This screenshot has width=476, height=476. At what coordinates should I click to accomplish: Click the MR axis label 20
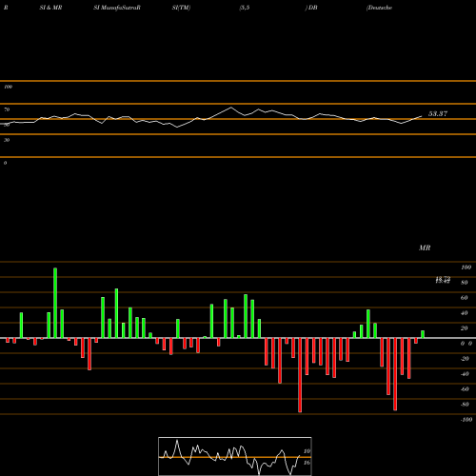[465, 328]
